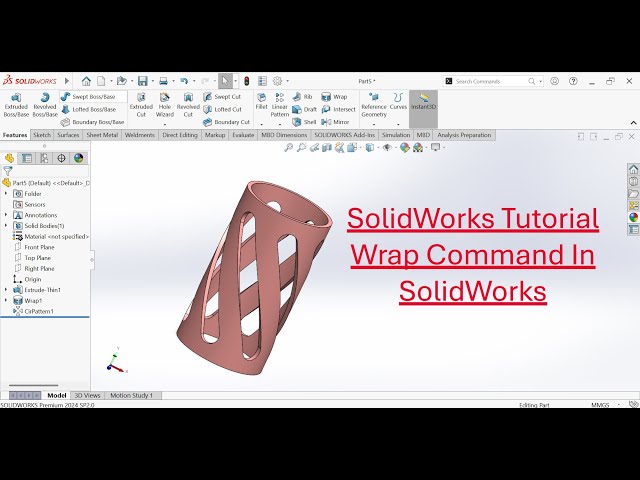Viewport: 640px width, 480px height.
Task: Open the Help question mark icon
Action: 573,81
